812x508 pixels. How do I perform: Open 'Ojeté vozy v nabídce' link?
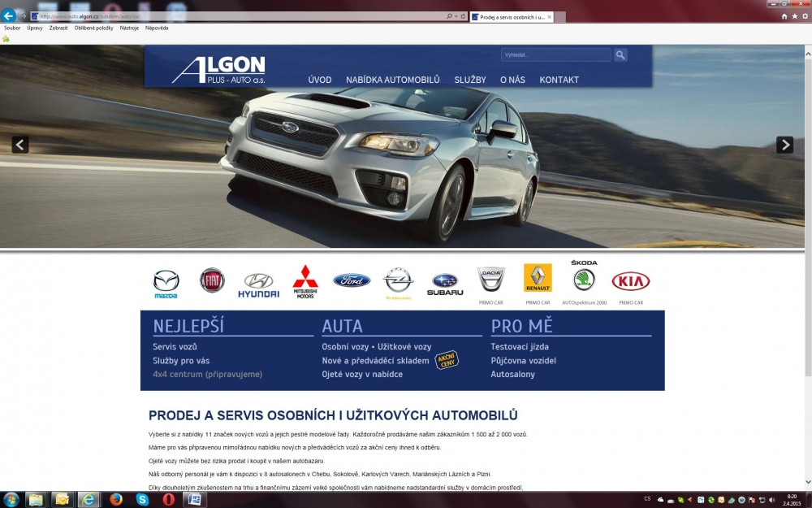tap(362, 374)
